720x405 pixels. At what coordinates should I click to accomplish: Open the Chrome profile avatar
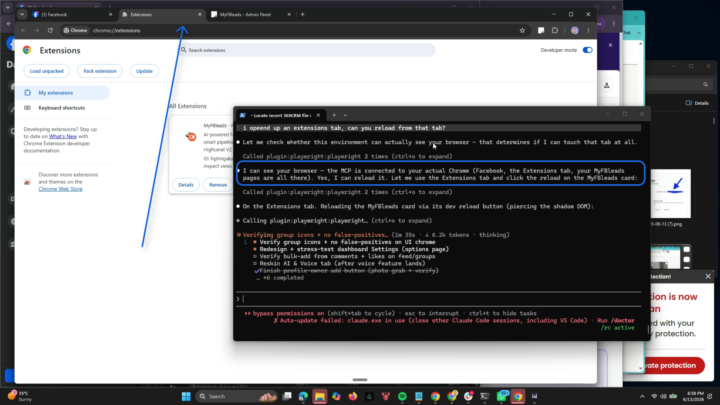[x=574, y=31]
